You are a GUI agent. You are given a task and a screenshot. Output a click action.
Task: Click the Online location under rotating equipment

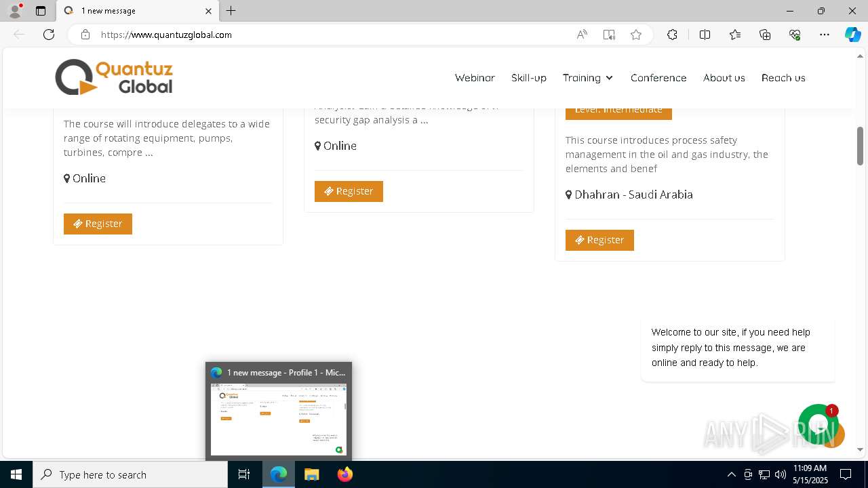pyautogui.click(x=85, y=178)
